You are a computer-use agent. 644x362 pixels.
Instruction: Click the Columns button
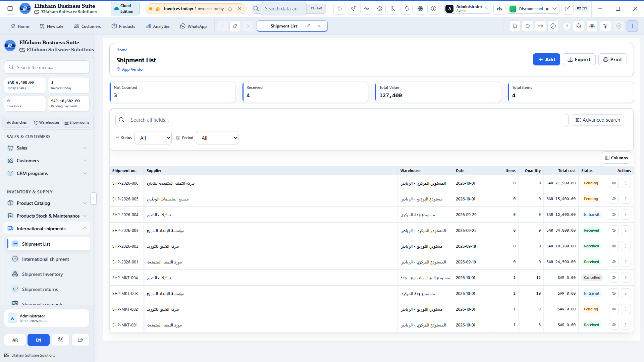(x=616, y=158)
